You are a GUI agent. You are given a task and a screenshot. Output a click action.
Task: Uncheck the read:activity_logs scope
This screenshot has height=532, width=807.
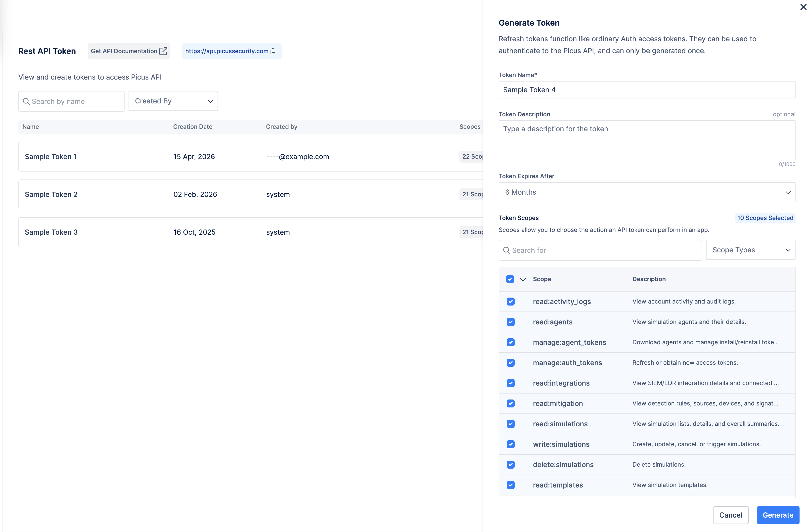(x=510, y=301)
